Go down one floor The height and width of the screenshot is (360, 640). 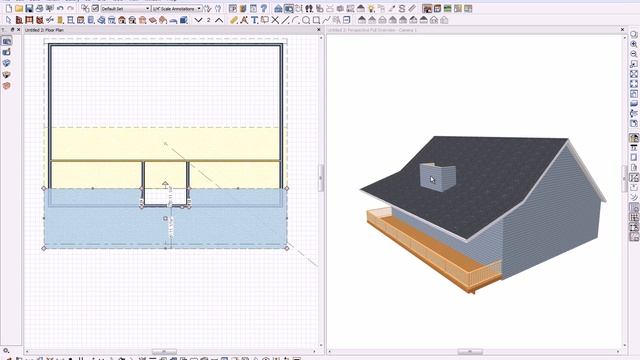[x=198, y=20]
